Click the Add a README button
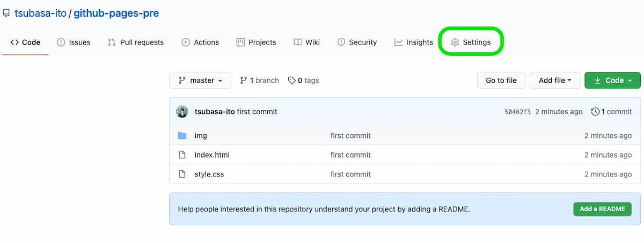The image size is (644, 243). coord(602,209)
